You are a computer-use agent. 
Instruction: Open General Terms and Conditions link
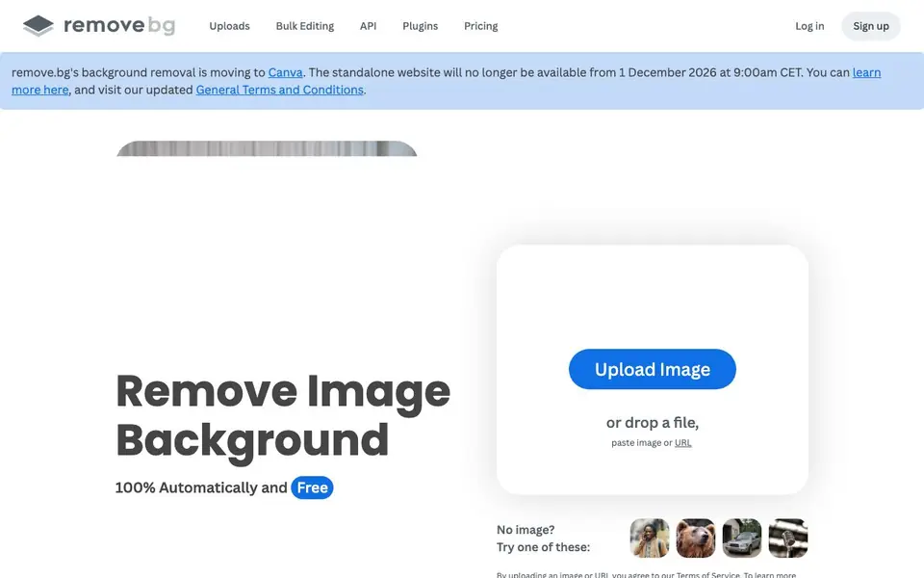pyautogui.click(x=279, y=90)
